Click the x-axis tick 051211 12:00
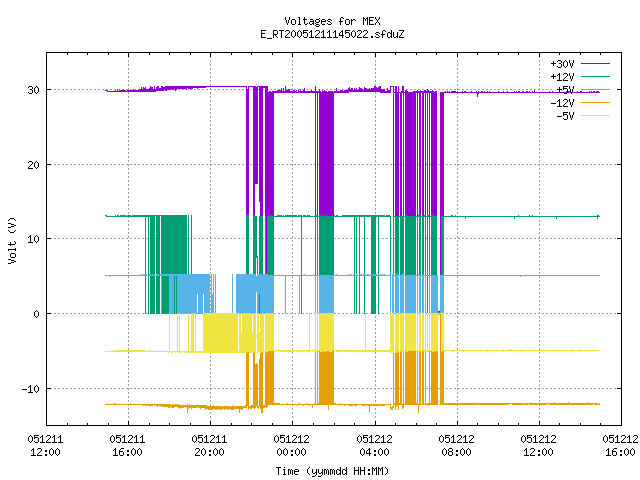Screen dimensions: 640x480 tap(45, 446)
